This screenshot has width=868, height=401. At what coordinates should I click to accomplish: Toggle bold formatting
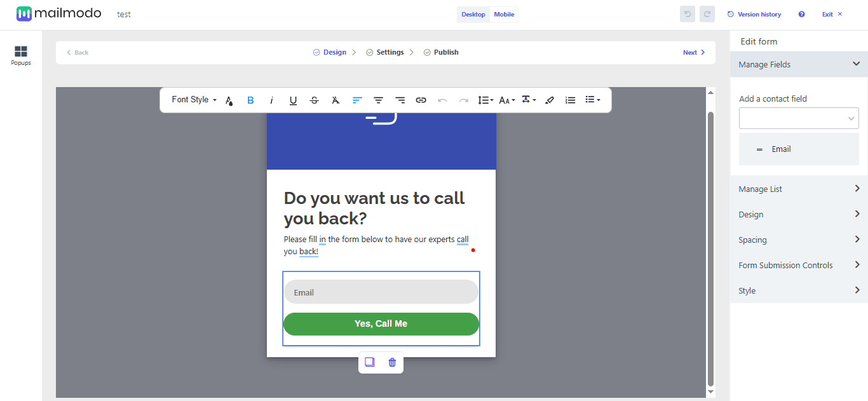point(250,100)
